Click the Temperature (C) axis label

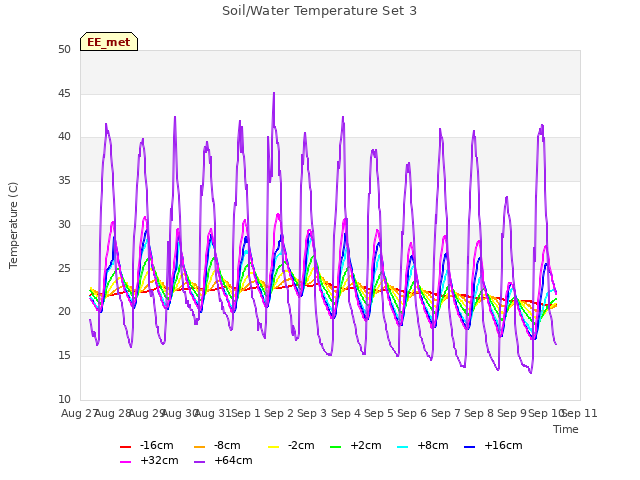[x=13, y=225]
